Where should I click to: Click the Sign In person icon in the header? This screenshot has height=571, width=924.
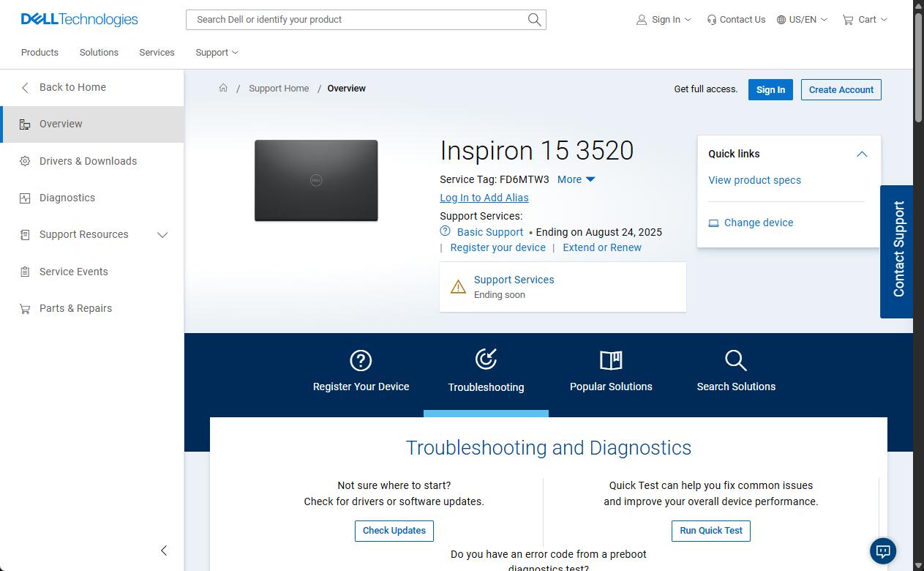[x=642, y=20]
